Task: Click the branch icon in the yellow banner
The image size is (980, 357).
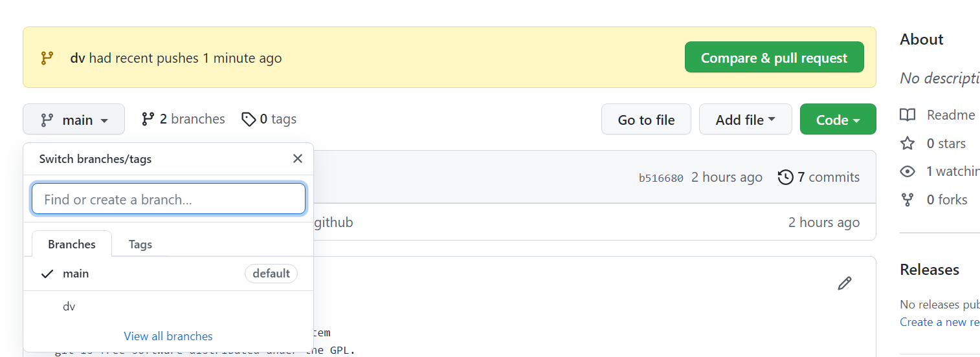Action: coord(47,58)
